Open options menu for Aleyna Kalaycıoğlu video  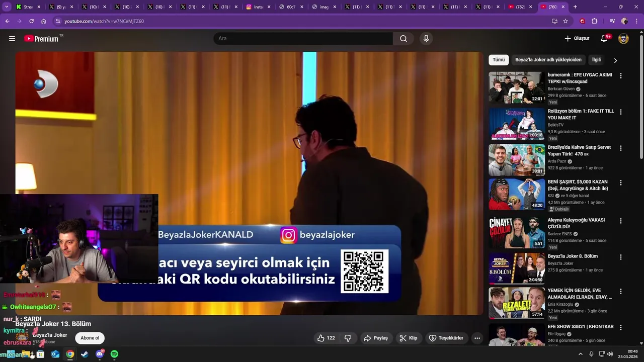point(620,221)
